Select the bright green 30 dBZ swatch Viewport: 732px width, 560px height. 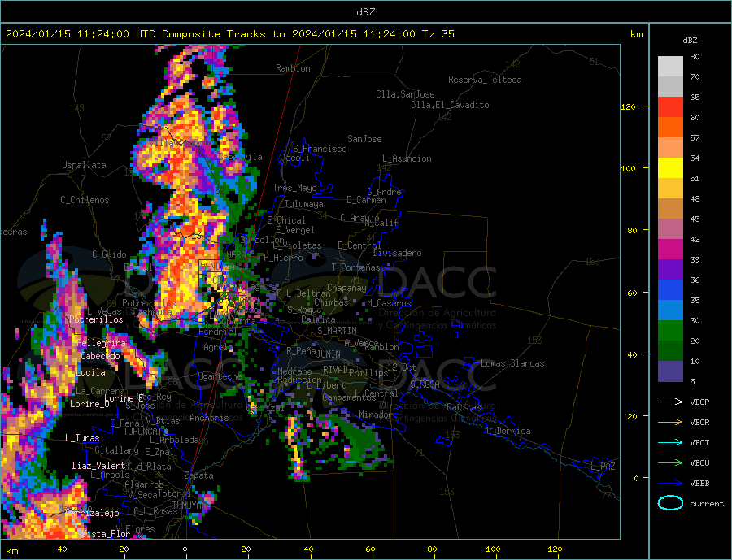[670, 331]
